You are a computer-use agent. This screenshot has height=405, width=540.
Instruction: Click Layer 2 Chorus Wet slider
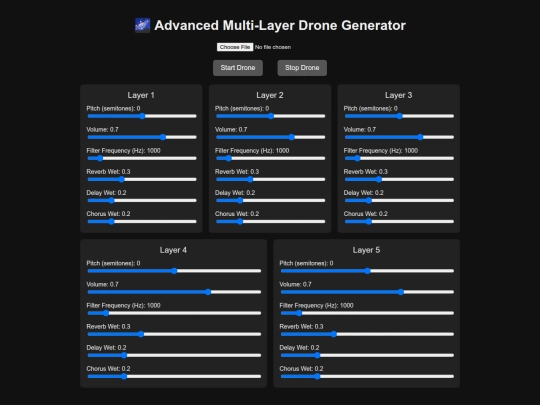click(271, 221)
